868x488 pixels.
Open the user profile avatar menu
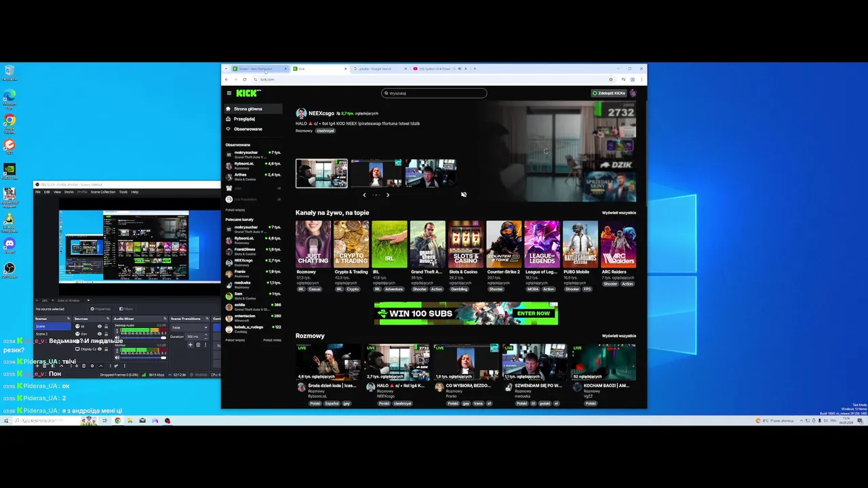click(x=633, y=93)
